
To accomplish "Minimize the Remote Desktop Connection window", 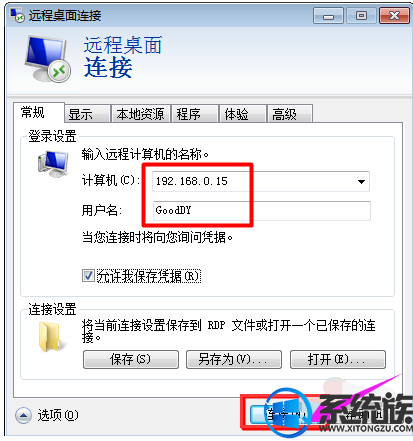I will (328, 16).
